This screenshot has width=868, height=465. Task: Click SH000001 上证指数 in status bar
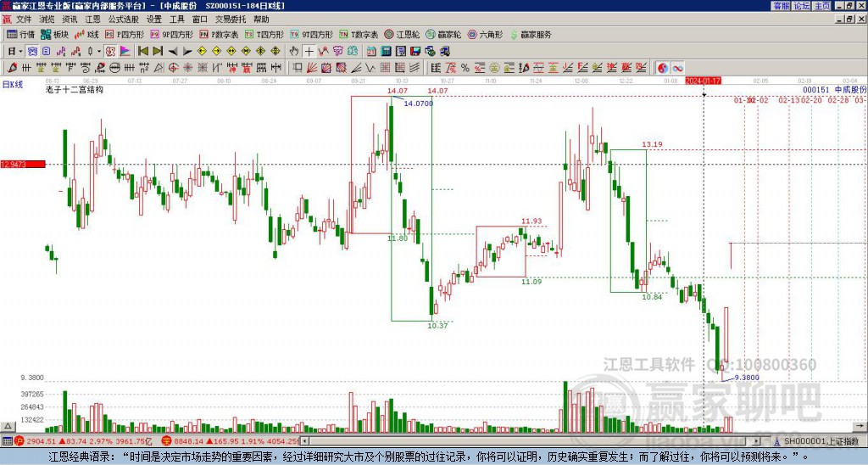click(x=821, y=441)
